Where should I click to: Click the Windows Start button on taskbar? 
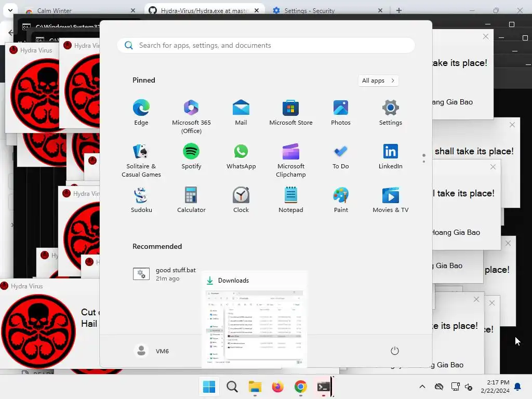coord(209,387)
